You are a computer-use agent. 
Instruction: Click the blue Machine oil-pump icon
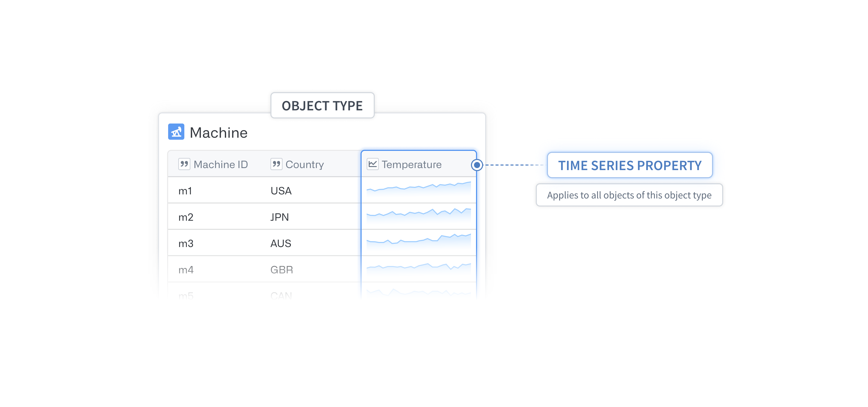click(176, 132)
